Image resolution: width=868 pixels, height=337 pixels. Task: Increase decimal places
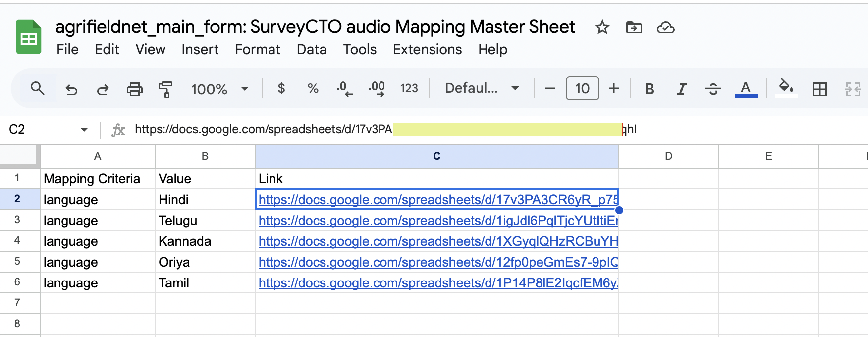(x=377, y=89)
